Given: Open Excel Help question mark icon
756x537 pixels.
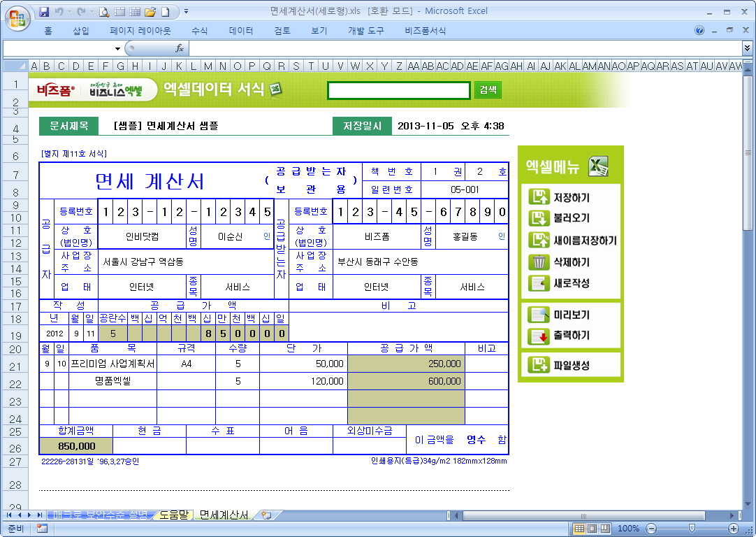Looking at the screenshot, I should (x=699, y=31).
